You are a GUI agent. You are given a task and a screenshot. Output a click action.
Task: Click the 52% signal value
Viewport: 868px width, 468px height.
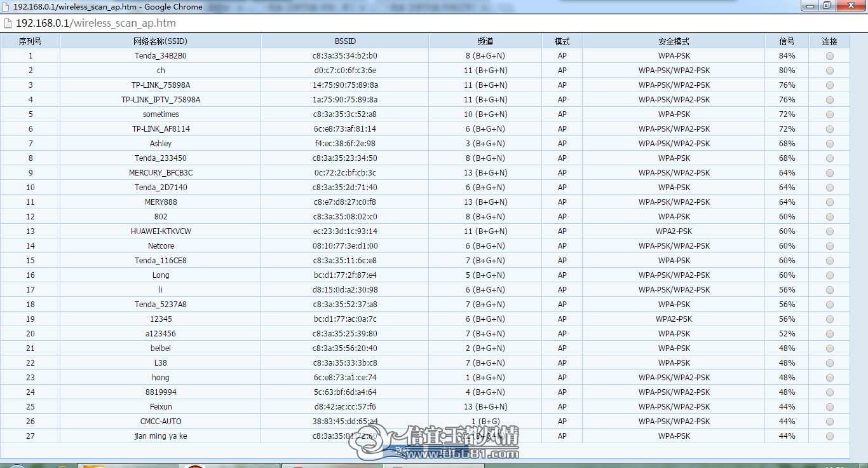pos(787,334)
